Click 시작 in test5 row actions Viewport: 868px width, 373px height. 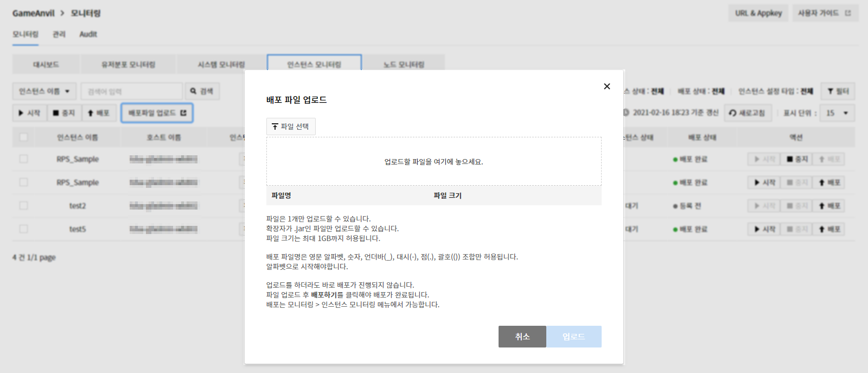click(764, 229)
